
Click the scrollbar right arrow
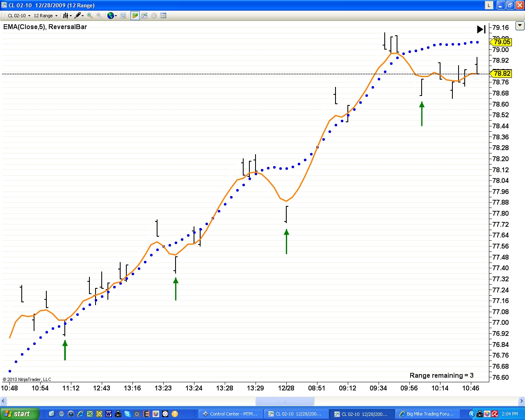[521, 401]
